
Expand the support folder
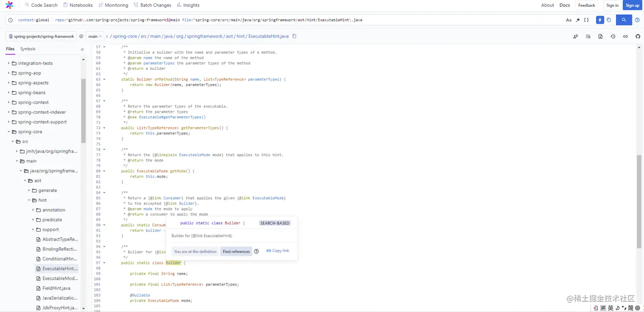(x=33, y=230)
